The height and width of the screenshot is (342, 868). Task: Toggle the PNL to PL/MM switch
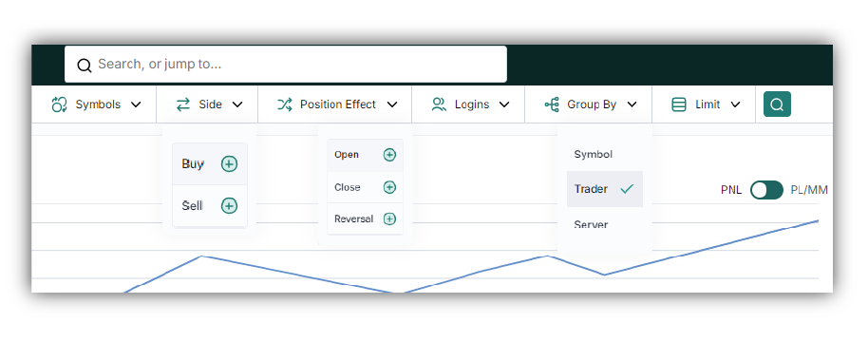point(766,190)
